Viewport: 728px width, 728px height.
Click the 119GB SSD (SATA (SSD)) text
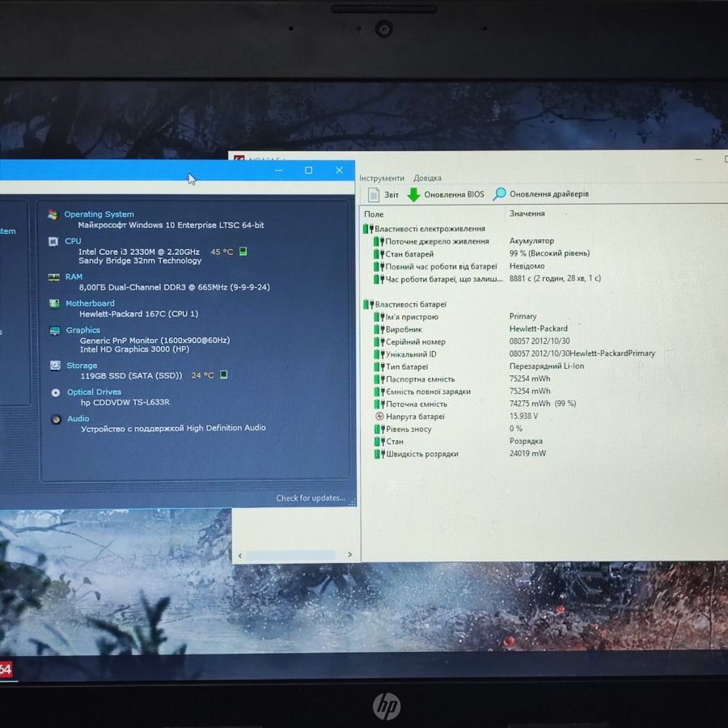click(x=131, y=375)
